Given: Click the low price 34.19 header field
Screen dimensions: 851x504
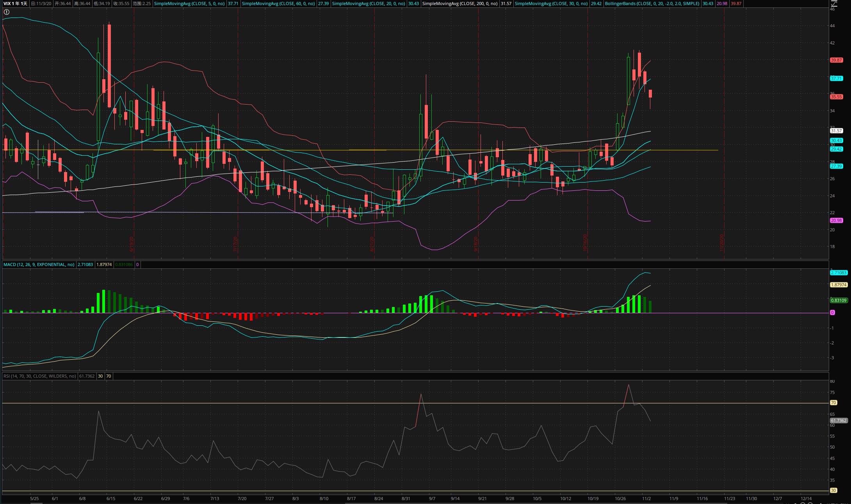Looking at the screenshot, I should coord(101,4).
